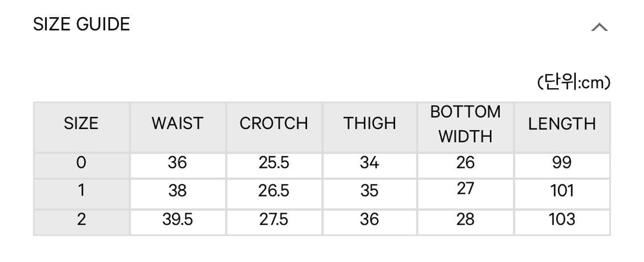Click the SIZE column header
The height and width of the screenshot is (262, 644).
(x=81, y=123)
